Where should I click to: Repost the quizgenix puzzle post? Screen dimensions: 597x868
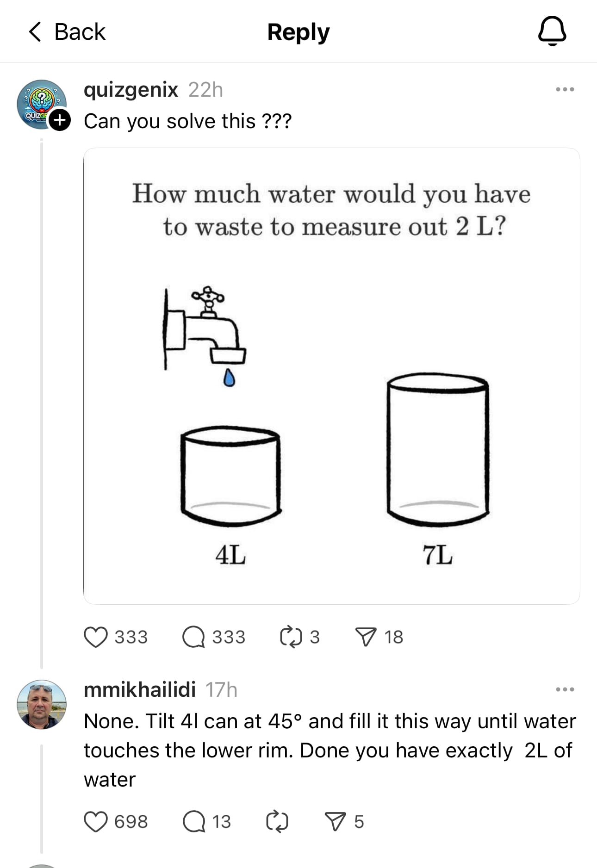[291, 637]
